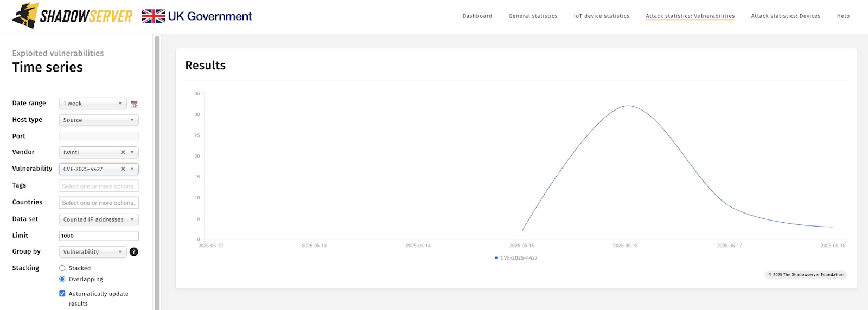
Task: Open the Data set dropdown
Action: point(98,219)
